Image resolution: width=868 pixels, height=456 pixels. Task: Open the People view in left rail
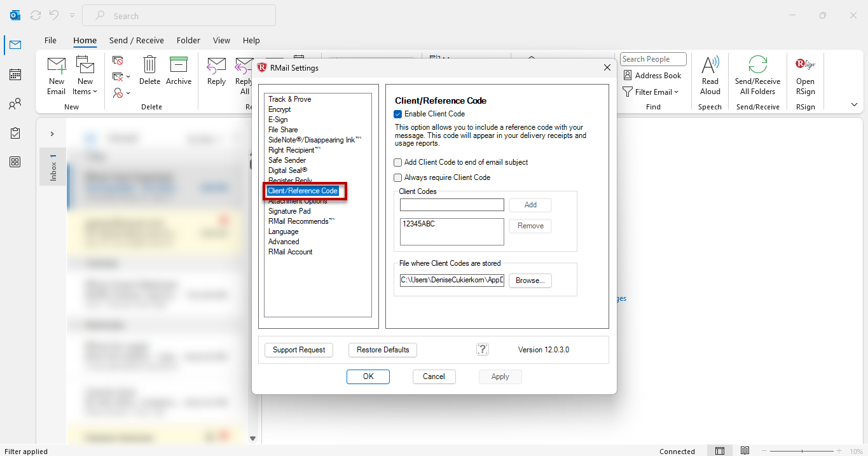click(x=15, y=104)
